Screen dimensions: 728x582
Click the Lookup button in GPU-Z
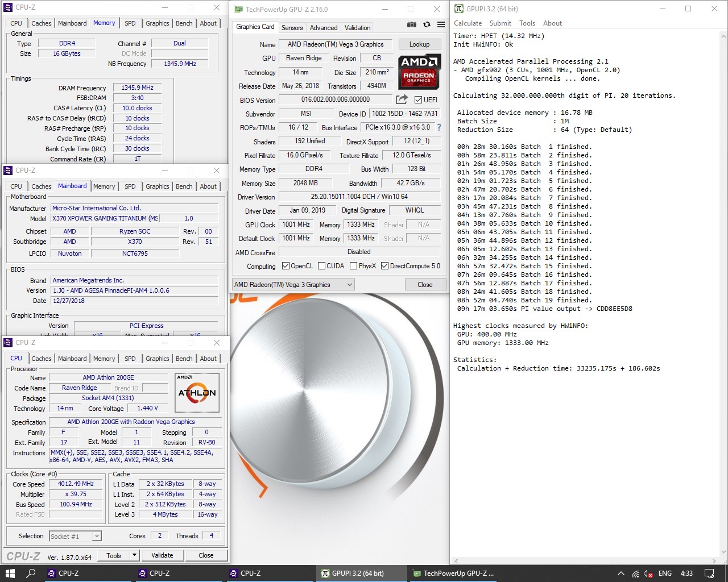click(x=419, y=44)
